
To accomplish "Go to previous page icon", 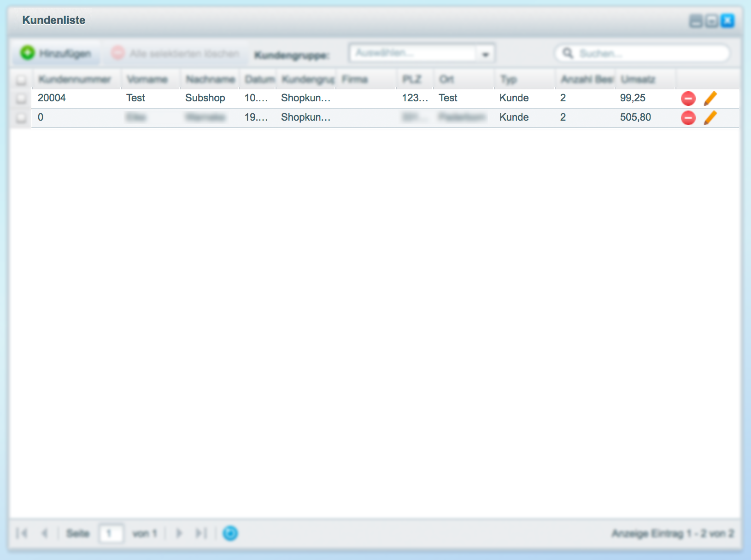I will click(x=45, y=533).
